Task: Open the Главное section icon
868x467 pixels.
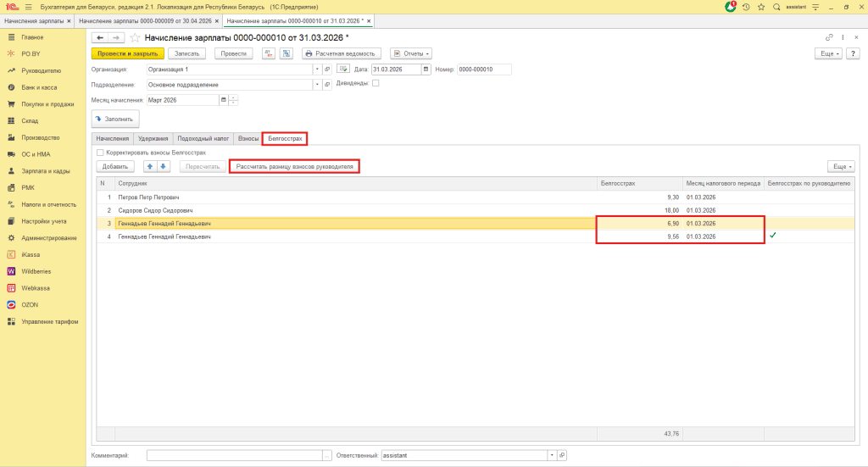Action: pyautogui.click(x=11, y=37)
